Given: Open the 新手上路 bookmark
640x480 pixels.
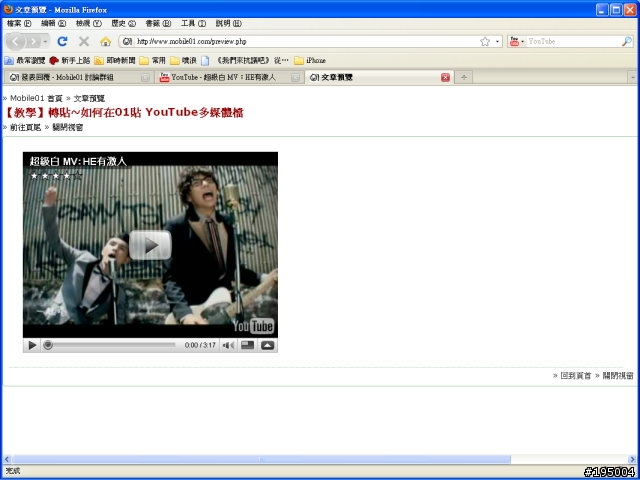Looking at the screenshot, I should coord(69,60).
